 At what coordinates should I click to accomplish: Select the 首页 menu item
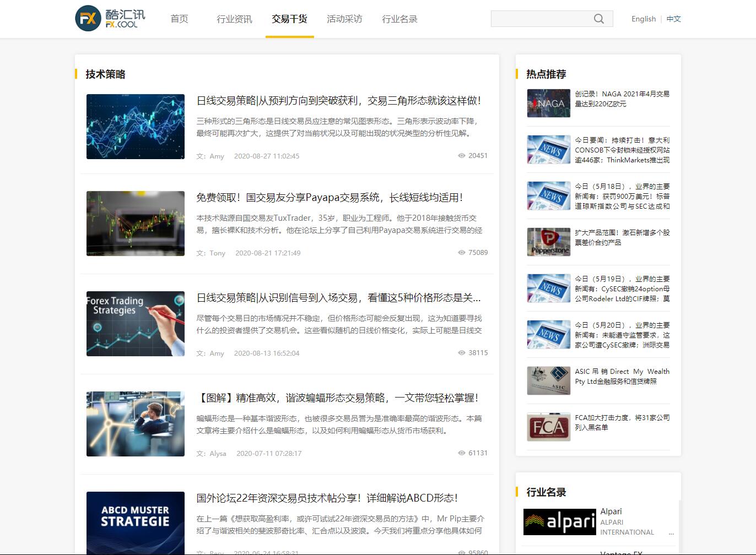(179, 18)
